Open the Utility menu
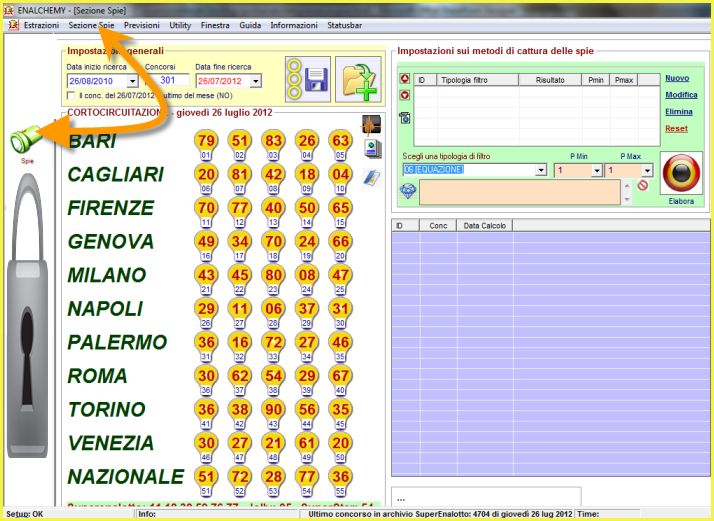The width and height of the screenshot is (714, 521). click(x=180, y=26)
